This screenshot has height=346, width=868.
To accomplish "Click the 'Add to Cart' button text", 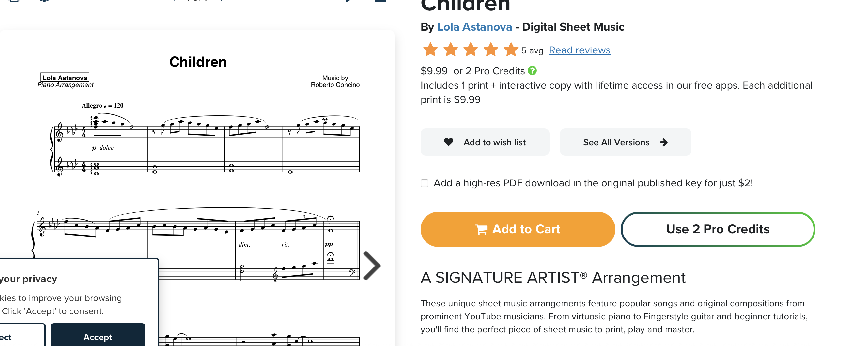I will (526, 229).
